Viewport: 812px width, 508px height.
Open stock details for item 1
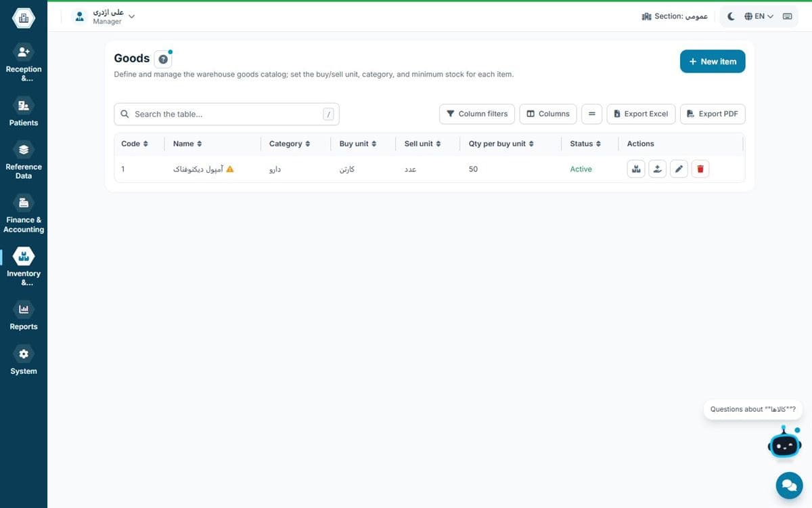(x=636, y=169)
